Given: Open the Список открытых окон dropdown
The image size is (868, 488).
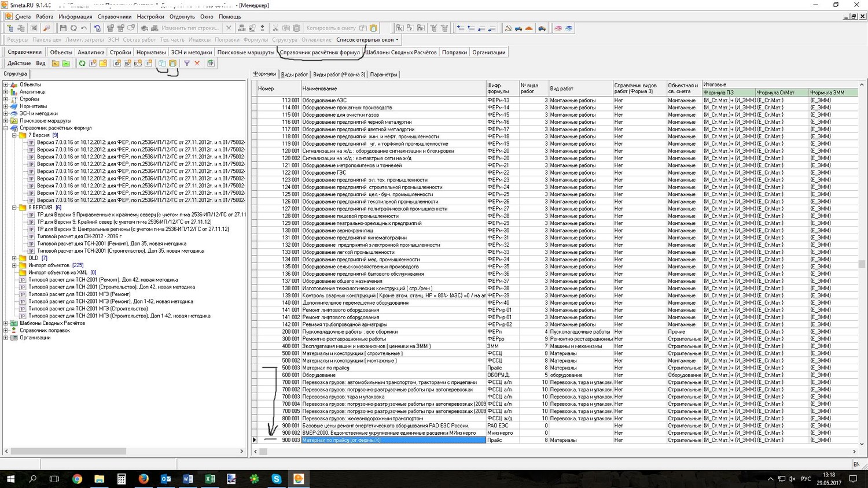Looking at the screenshot, I should click(x=367, y=40).
